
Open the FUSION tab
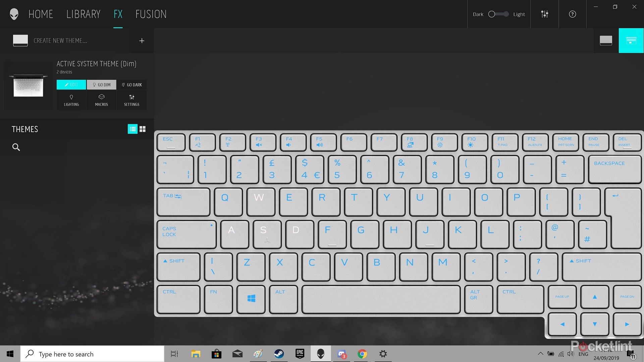[151, 14]
